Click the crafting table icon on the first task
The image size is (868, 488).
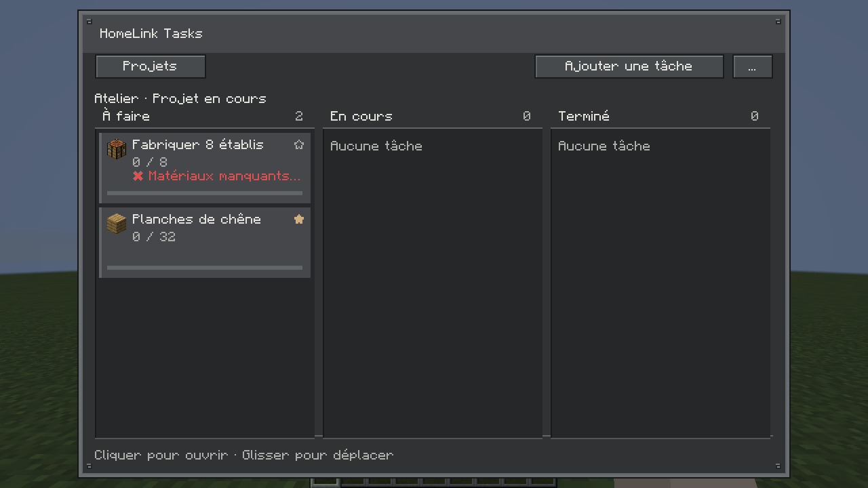click(117, 150)
